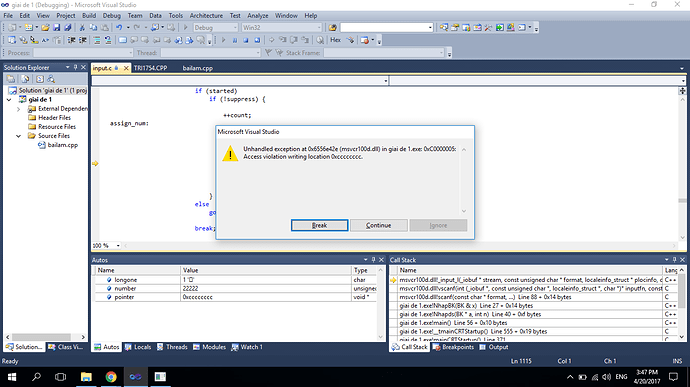Click the Stop Debugging square icon
The height and width of the screenshot is (387, 690).
pos(246,40)
